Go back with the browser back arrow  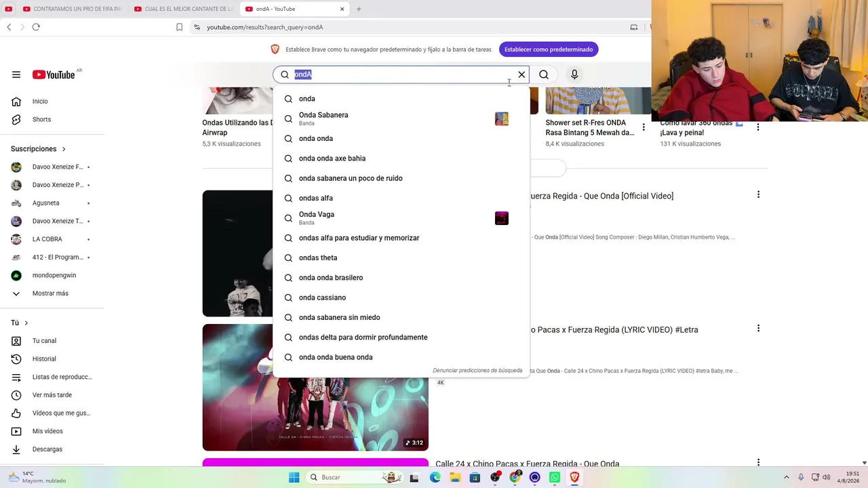9,27
